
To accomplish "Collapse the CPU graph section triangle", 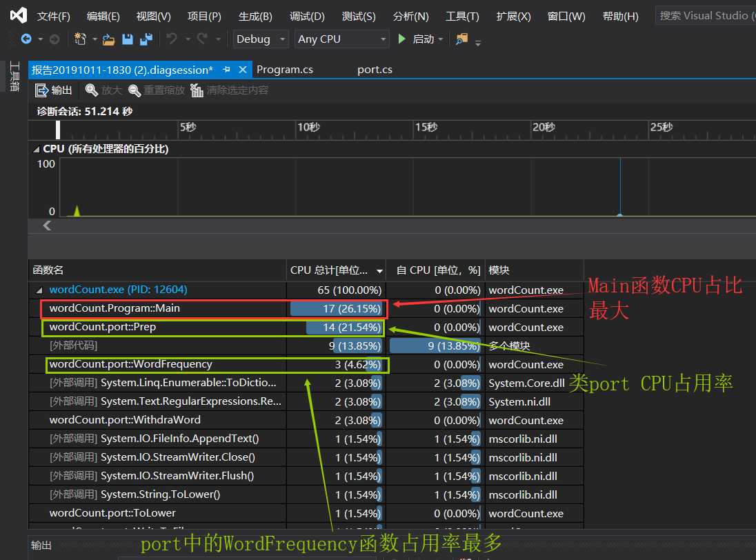I will click(36, 150).
